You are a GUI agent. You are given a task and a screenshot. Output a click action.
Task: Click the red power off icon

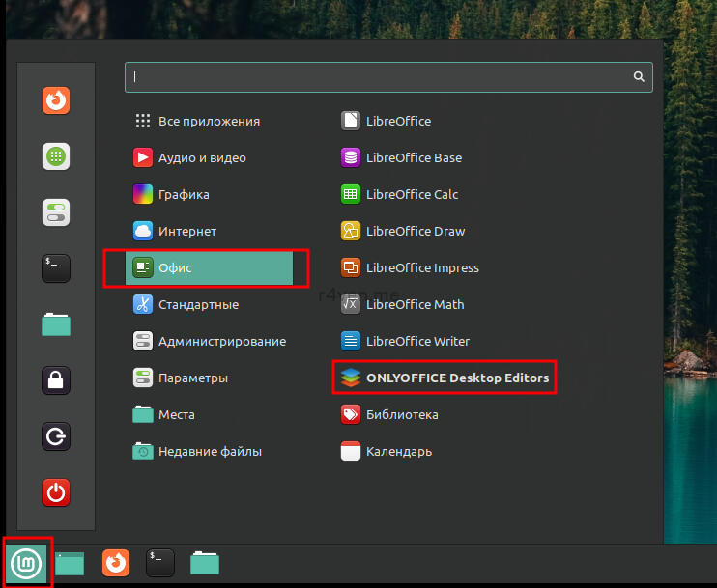pyautogui.click(x=56, y=492)
